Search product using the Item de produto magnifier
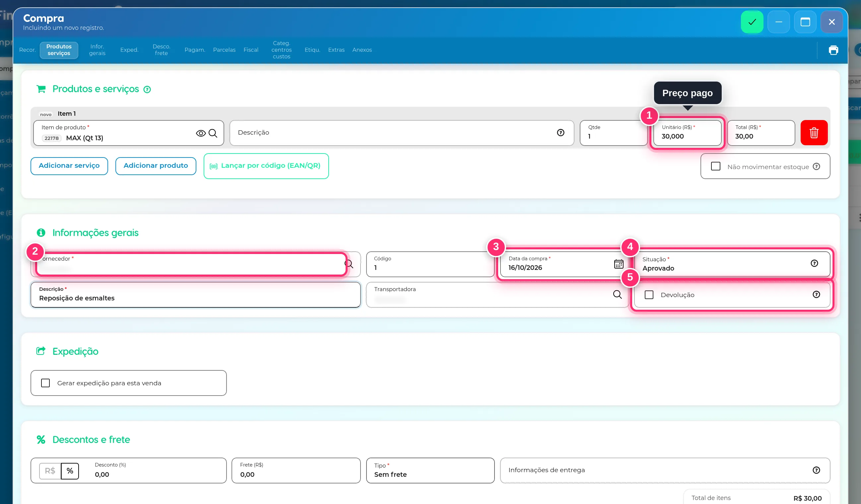 click(x=213, y=133)
